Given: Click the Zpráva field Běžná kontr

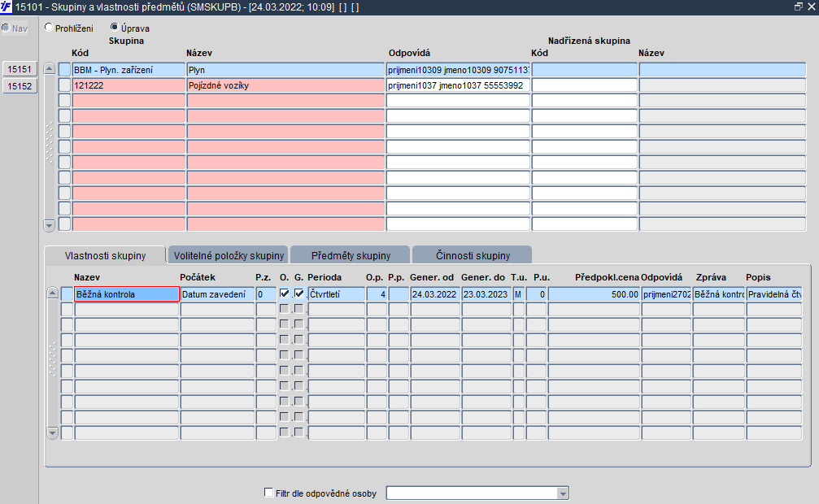Looking at the screenshot, I should pyautogui.click(x=719, y=294).
